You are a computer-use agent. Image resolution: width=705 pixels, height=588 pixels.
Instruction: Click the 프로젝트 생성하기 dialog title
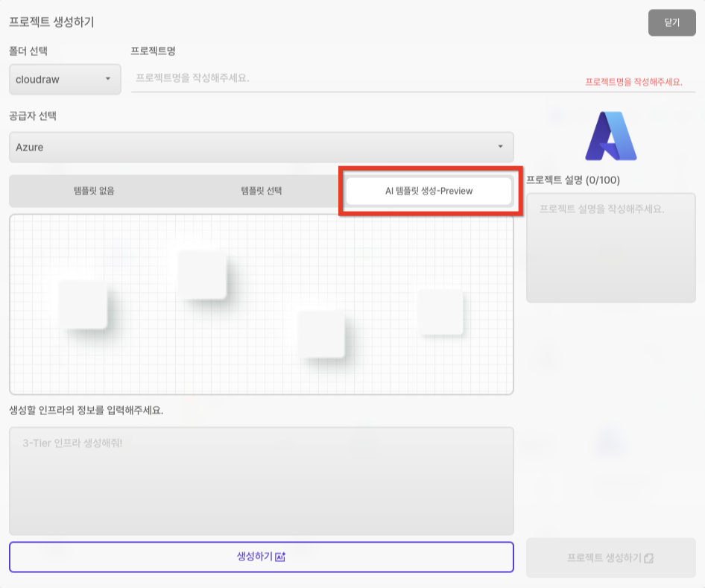click(x=51, y=22)
